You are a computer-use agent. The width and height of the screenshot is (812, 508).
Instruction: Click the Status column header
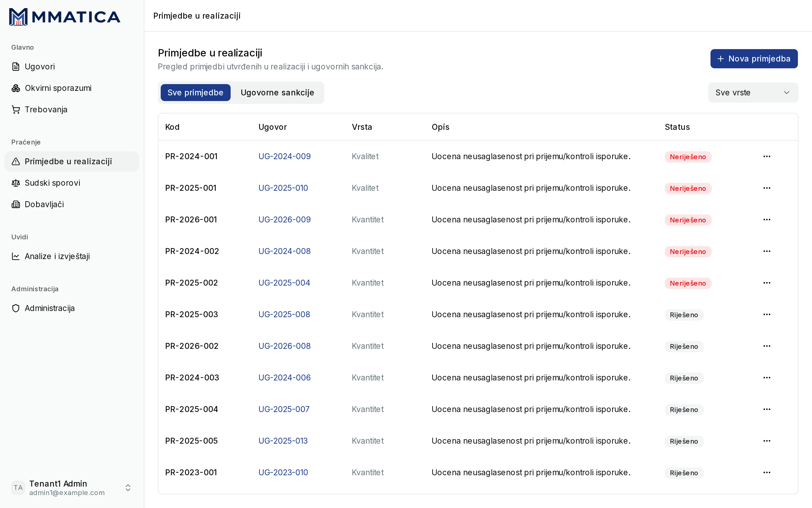point(677,127)
